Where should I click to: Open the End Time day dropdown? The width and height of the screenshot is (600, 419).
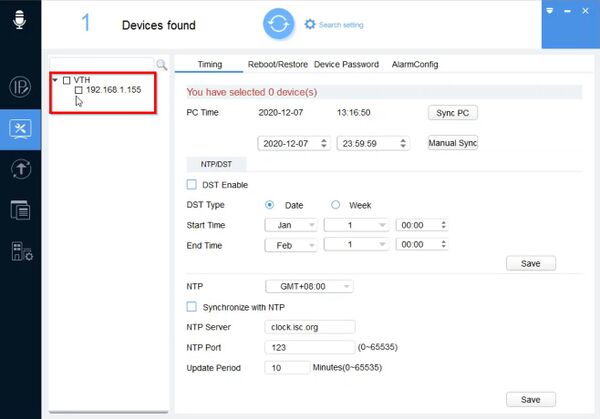(356, 244)
